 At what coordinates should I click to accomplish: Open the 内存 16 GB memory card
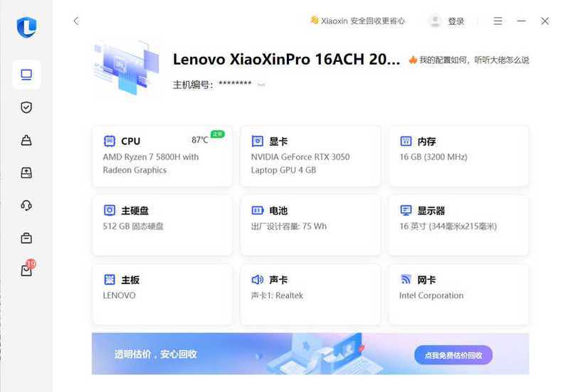click(x=458, y=156)
